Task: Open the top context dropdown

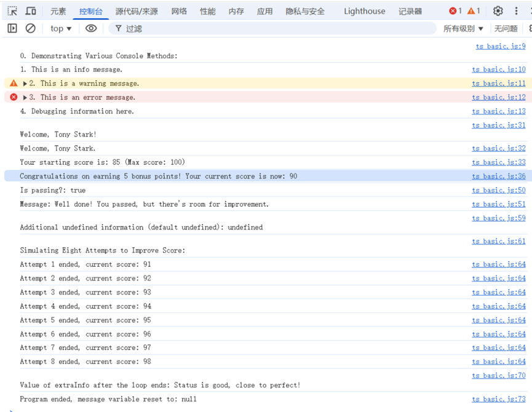Action: pyautogui.click(x=61, y=28)
